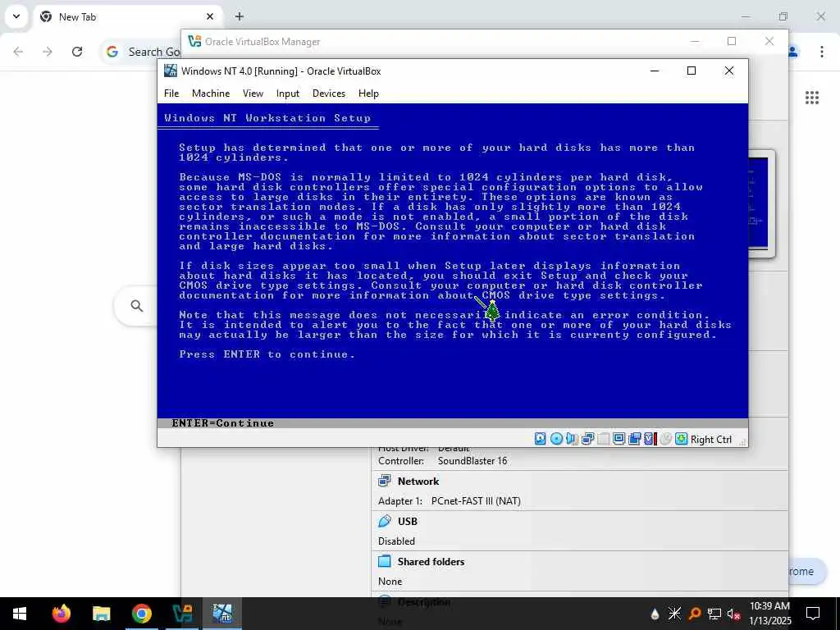Click the shared folders status icon
Image resolution: width=840 pixels, height=630 pixels.
634,440
